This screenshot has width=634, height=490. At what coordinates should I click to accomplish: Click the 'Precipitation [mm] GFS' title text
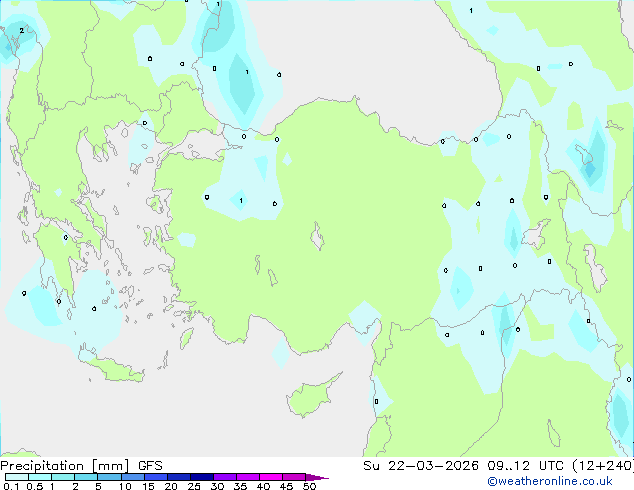81,466
